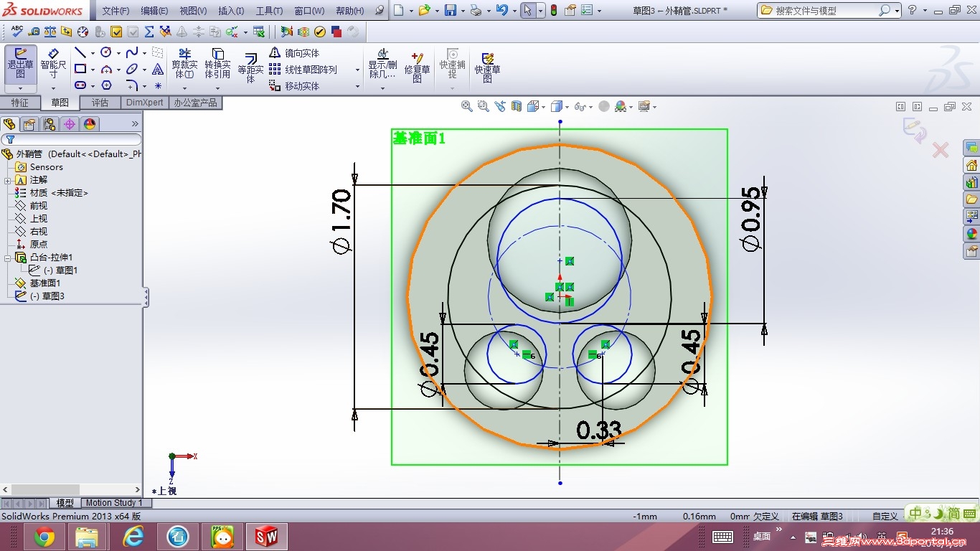Open the Rectangle tool dropdown arrow
The image size is (980, 551).
pos(93,70)
